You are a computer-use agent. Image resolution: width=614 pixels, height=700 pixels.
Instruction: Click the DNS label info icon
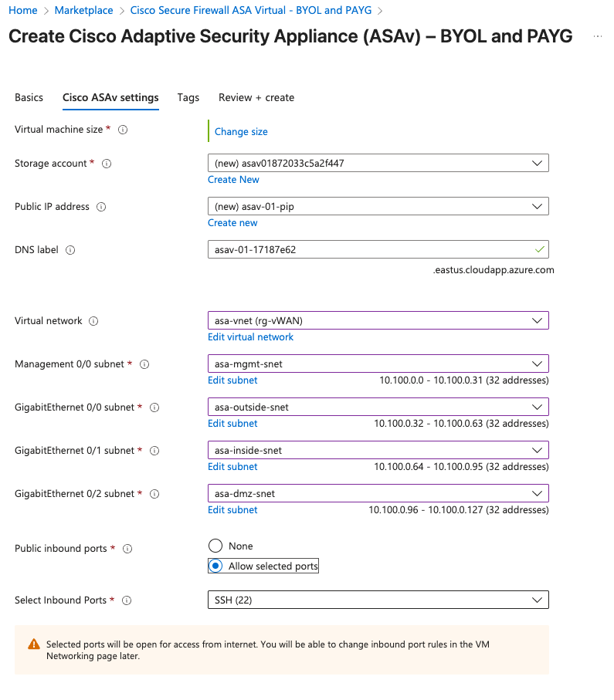[x=70, y=250]
